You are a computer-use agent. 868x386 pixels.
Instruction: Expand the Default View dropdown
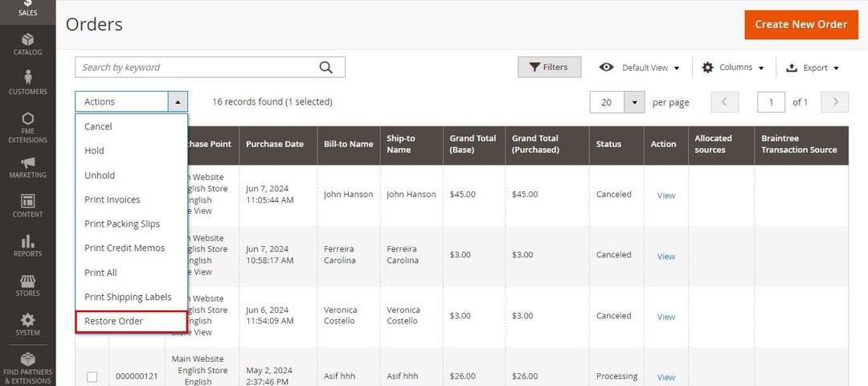coord(640,68)
